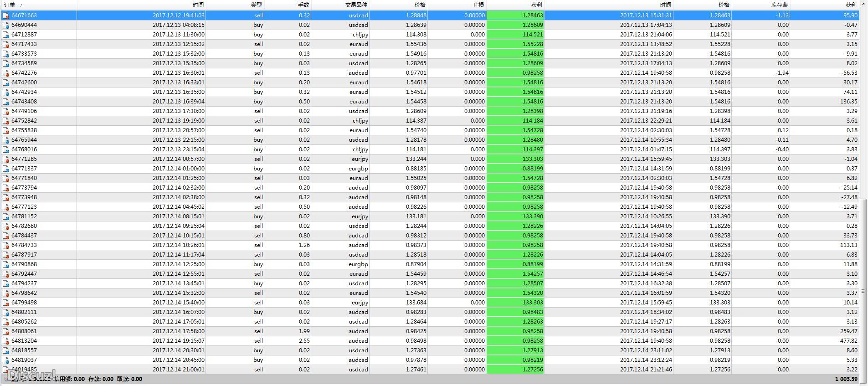Click the order icon for ticket 64799498

pos(6,303)
